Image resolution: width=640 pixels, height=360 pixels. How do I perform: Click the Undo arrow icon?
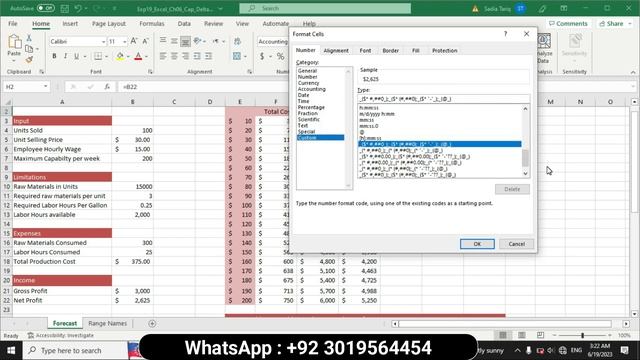click(x=78, y=8)
